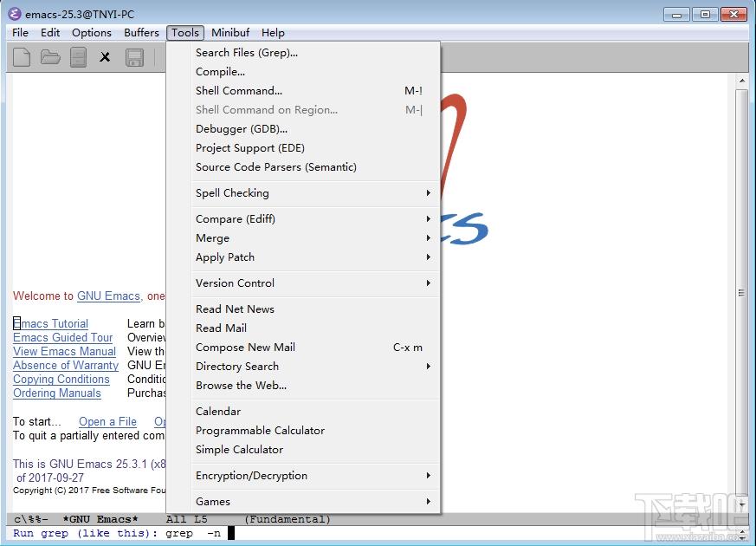Click the Open Directory (Dired) toolbar icon
The image size is (756, 546).
78,57
